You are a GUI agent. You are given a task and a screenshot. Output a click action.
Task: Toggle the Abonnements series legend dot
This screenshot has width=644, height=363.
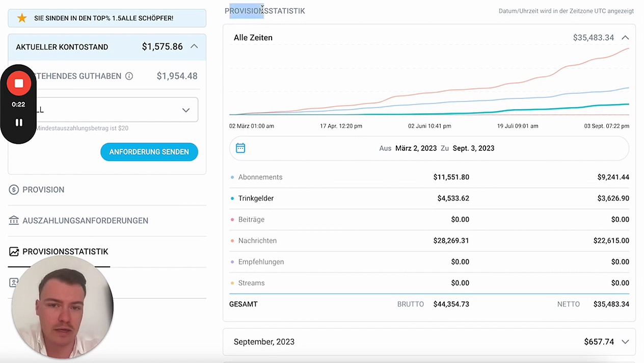[232, 177]
